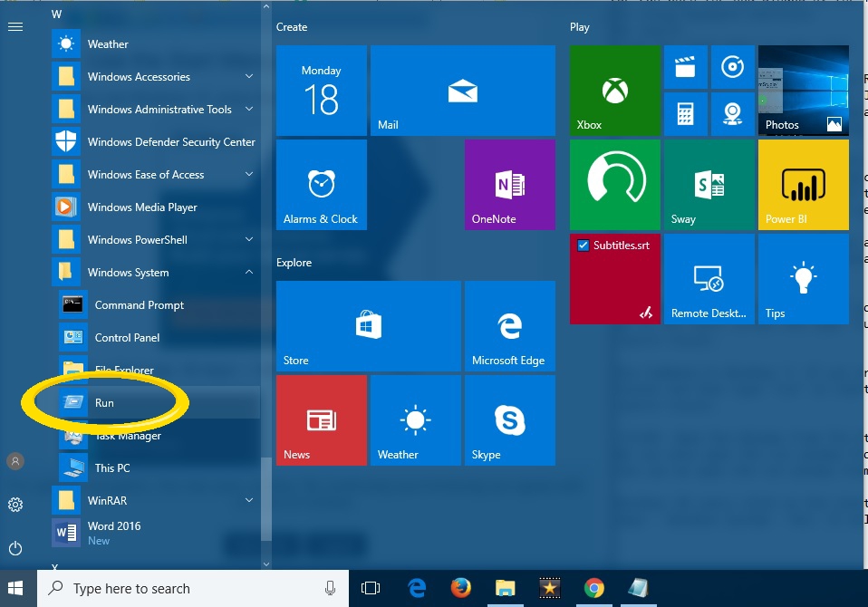Open Microsoft Edge from its tile

tap(508, 326)
